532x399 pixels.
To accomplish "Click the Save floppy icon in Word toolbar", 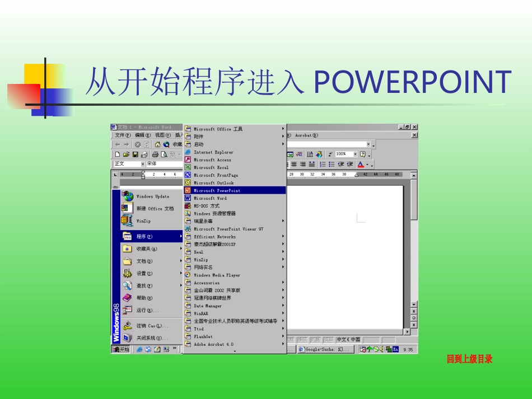I will point(136,154).
